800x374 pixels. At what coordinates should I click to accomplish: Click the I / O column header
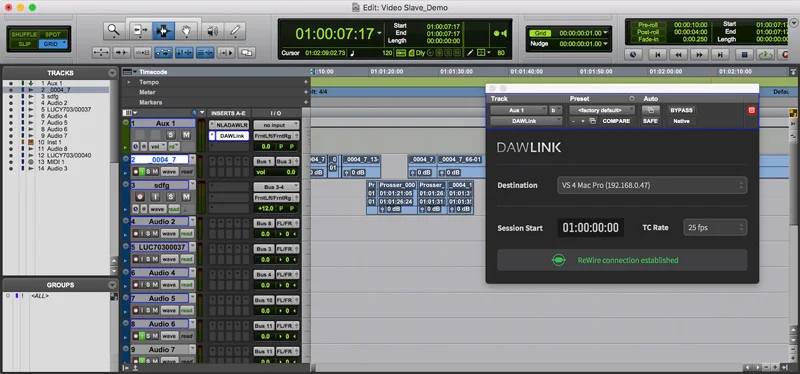pyautogui.click(x=276, y=113)
